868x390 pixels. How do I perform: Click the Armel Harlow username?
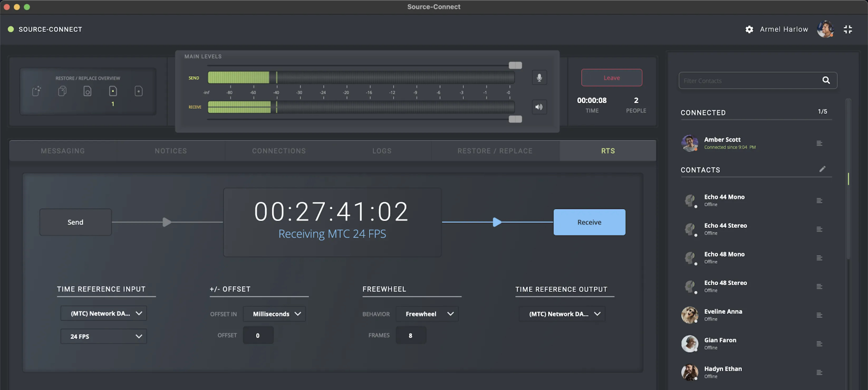point(784,29)
